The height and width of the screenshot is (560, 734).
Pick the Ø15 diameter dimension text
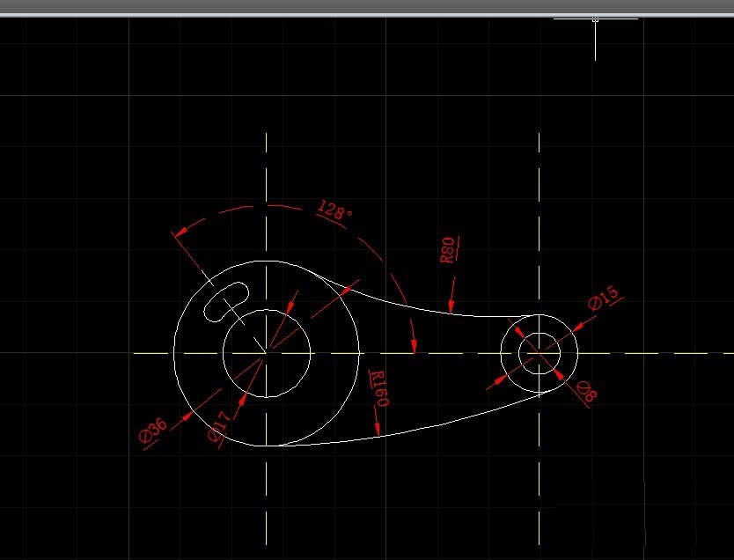604,298
